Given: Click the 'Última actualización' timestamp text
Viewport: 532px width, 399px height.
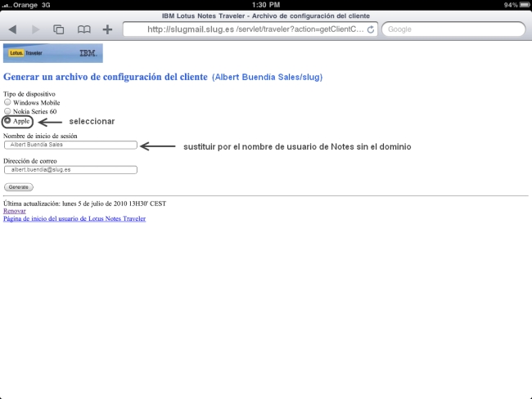Looking at the screenshot, I should 84,204.
